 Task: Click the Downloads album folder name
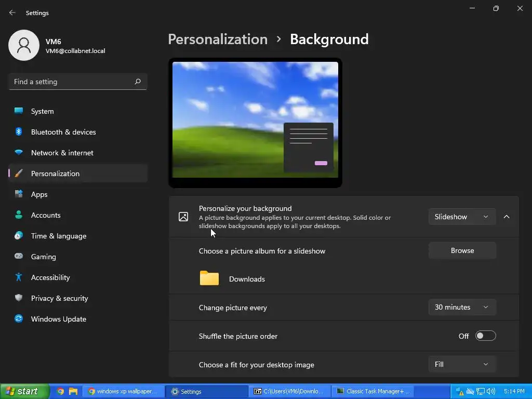pos(247,279)
